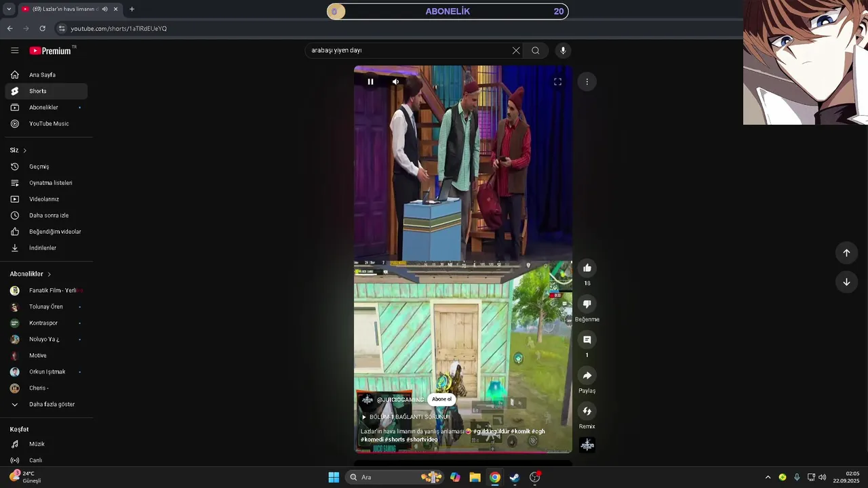This screenshot has width=868, height=488.
Task: Go to previous Short with up arrow
Action: [x=846, y=253]
